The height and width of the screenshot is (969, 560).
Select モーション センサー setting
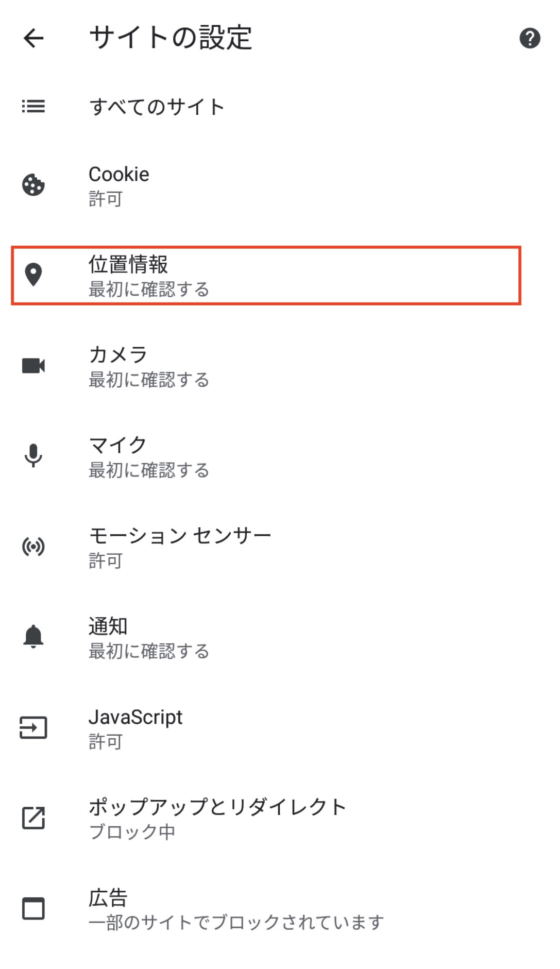pos(180,547)
